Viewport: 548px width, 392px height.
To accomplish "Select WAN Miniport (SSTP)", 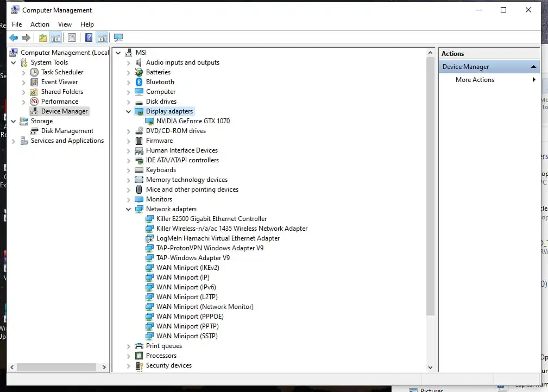I will click(x=187, y=336).
